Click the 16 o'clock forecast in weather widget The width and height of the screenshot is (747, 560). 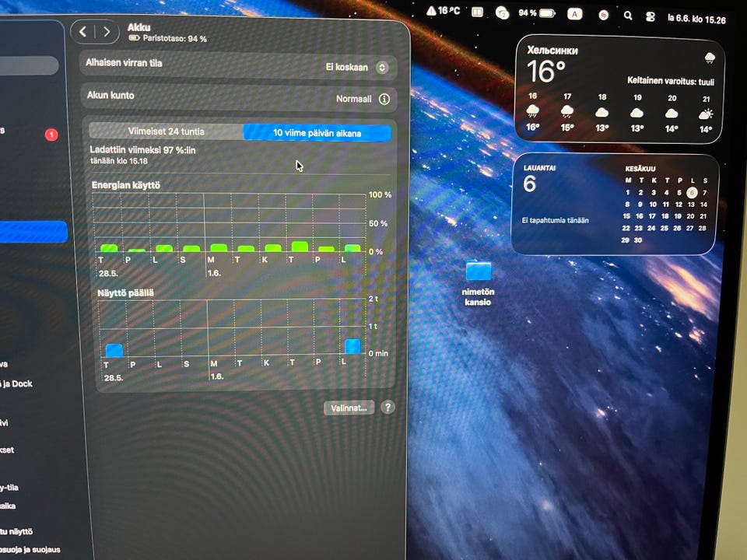pos(532,111)
